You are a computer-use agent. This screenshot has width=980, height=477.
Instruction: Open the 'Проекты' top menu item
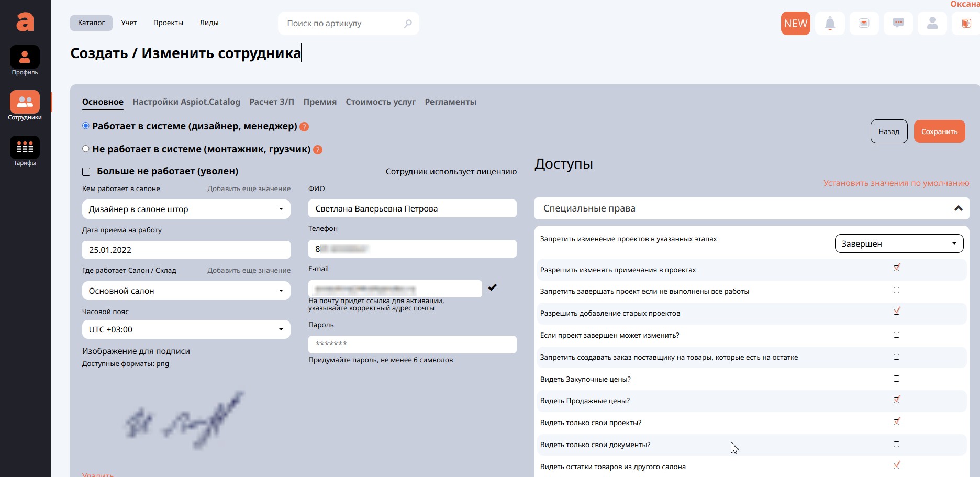168,23
